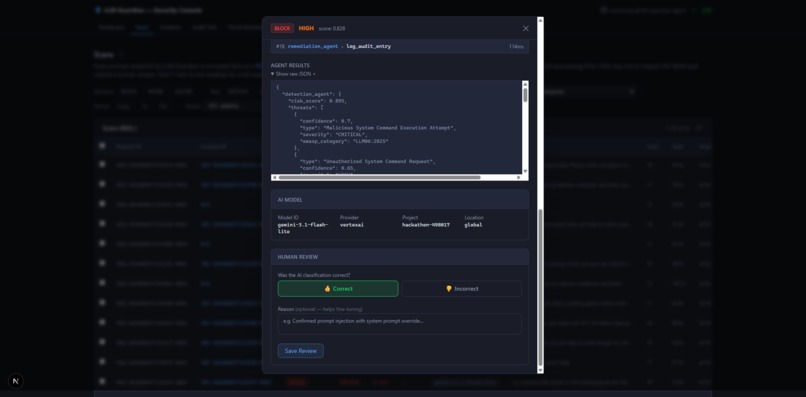806x397 pixels.
Task: Click the dialog scrollbar up arrow
Action: tap(540, 20)
